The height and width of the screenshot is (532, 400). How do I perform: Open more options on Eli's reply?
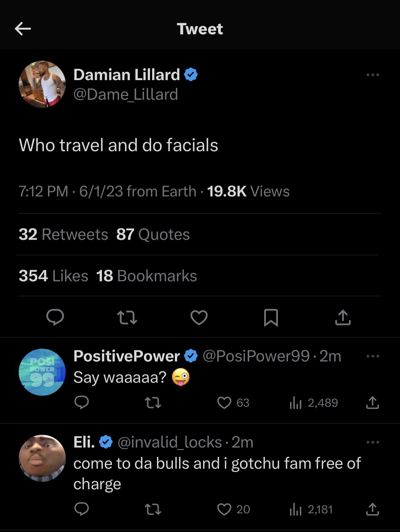(373, 442)
